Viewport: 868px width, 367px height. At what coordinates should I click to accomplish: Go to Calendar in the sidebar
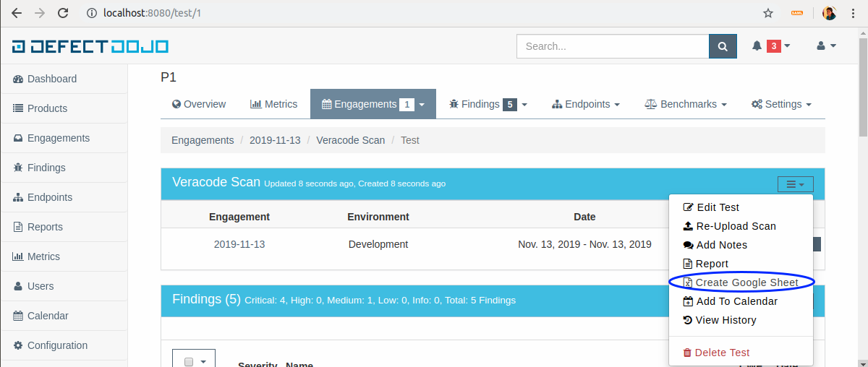point(48,316)
